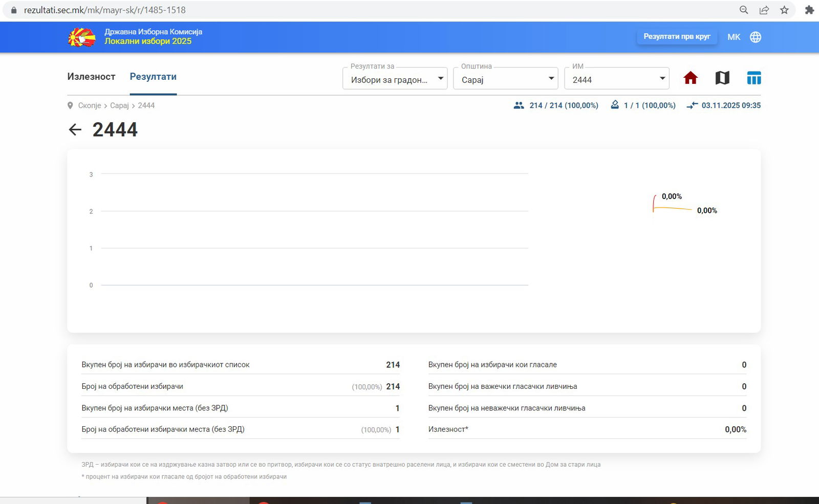Viewport: 819px width, 504px height.
Task: Switch to the table view icon
Action: click(x=754, y=78)
